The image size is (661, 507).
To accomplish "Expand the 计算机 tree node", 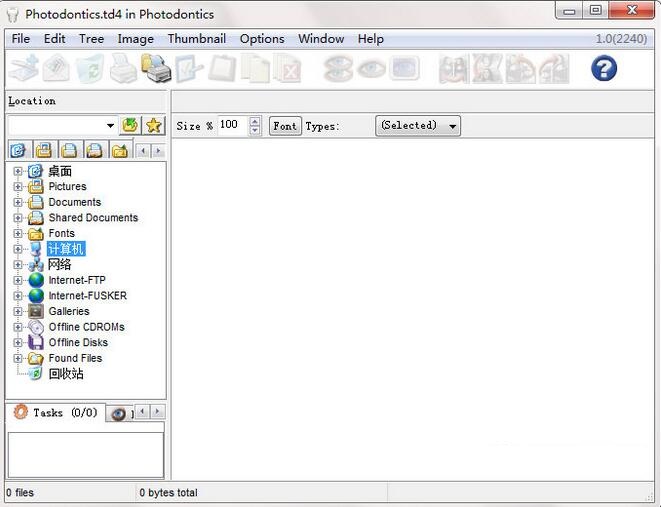I will [x=18, y=249].
